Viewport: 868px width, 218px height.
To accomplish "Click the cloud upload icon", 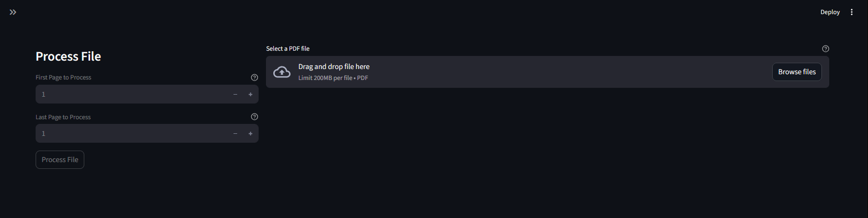I will (x=282, y=72).
